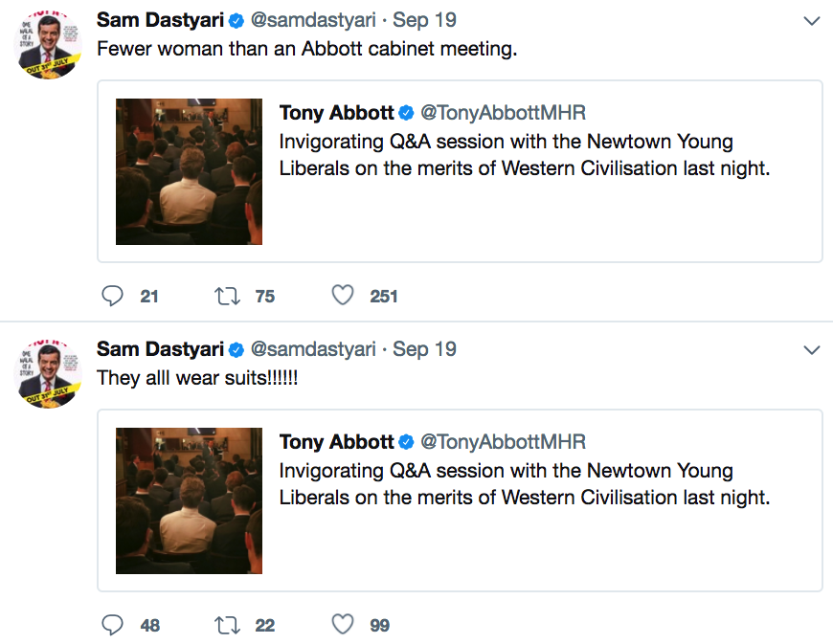Open Sam Dastyari's avatar on second tweet
Viewport: 833px width, 644px height.
(49, 373)
